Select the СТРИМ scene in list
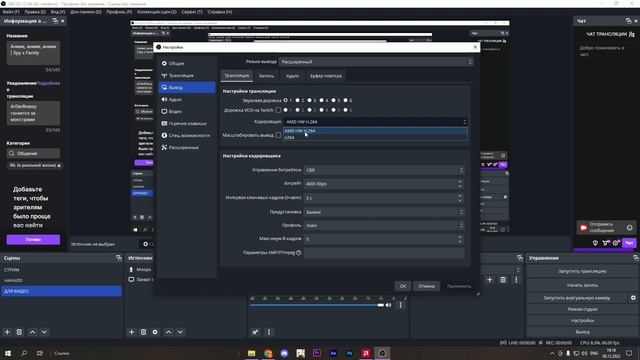Viewport: 640px width, 360px height. coord(61,270)
